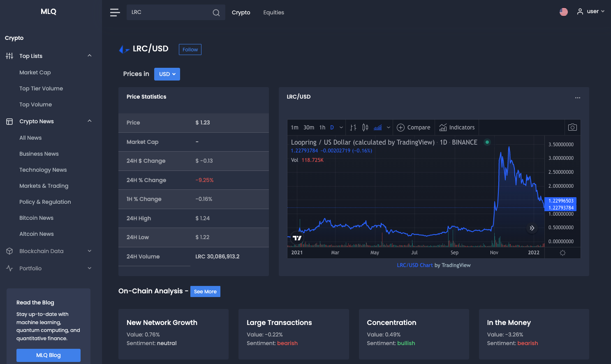Click the chart settings gear icon
Image resolution: width=611 pixels, height=364 pixels.
562,253
